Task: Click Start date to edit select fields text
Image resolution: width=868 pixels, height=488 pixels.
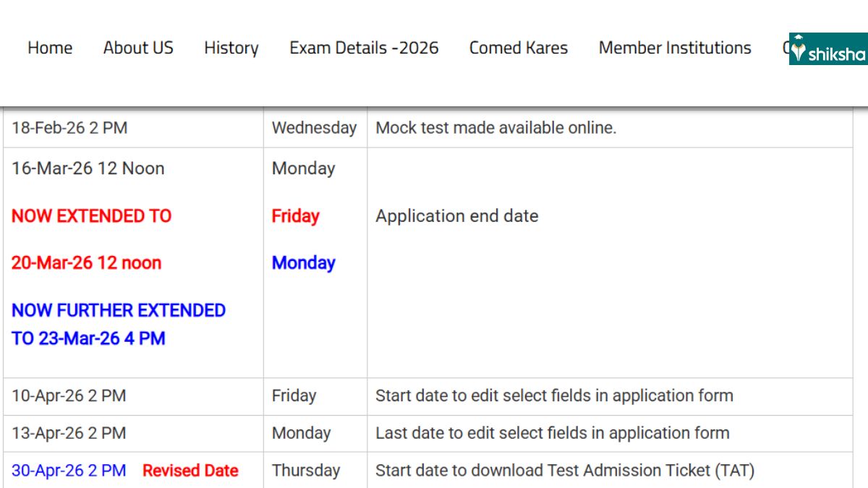Action: coord(553,395)
